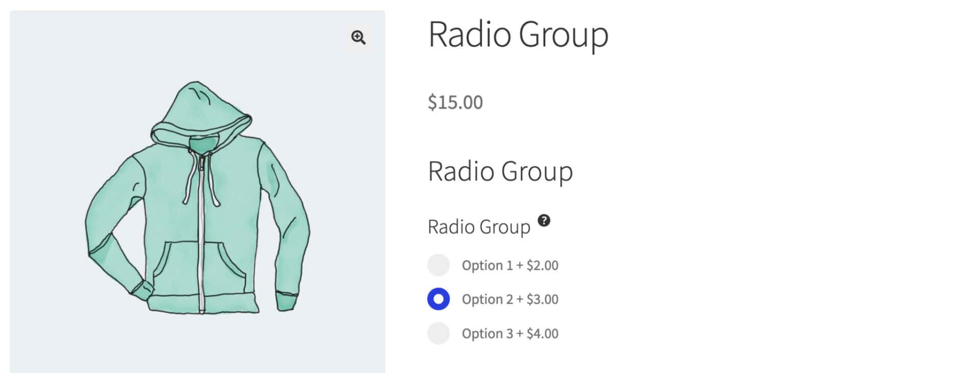Click Option 2 + $3.00 label text
This screenshot has width=980, height=373.
pos(510,299)
